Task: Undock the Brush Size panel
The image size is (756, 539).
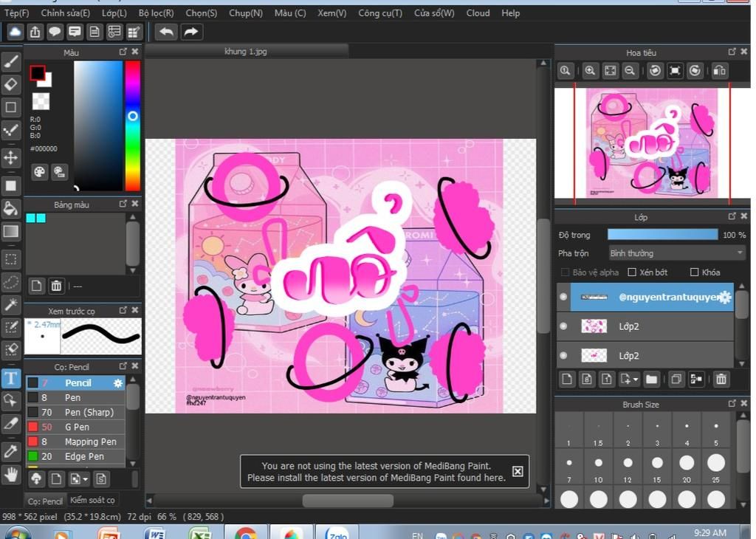Action: [x=732, y=404]
